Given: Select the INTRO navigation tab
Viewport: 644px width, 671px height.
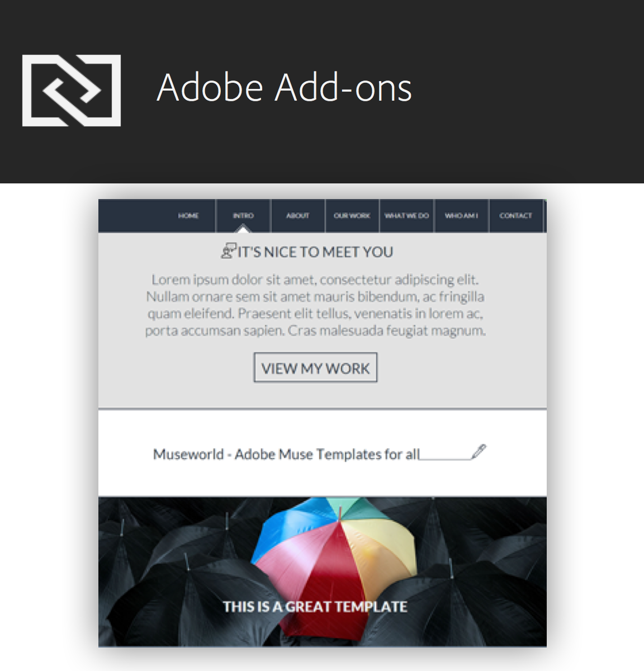Looking at the screenshot, I should [x=243, y=215].
